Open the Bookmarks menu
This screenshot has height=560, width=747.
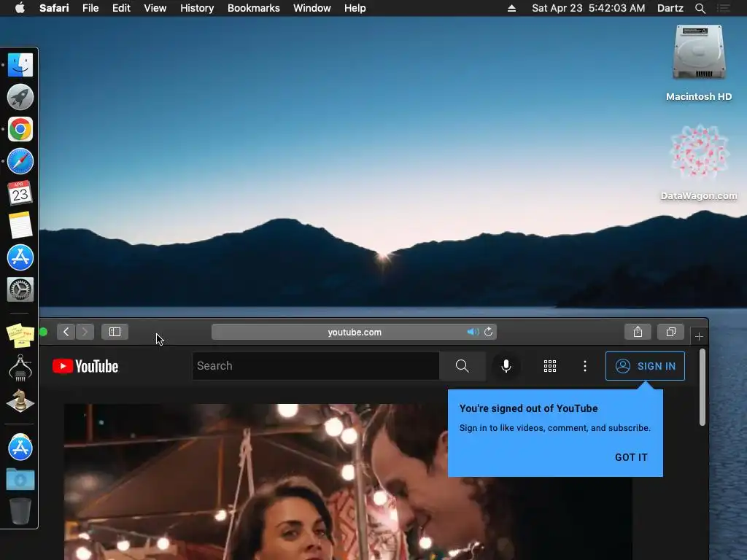[253, 8]
